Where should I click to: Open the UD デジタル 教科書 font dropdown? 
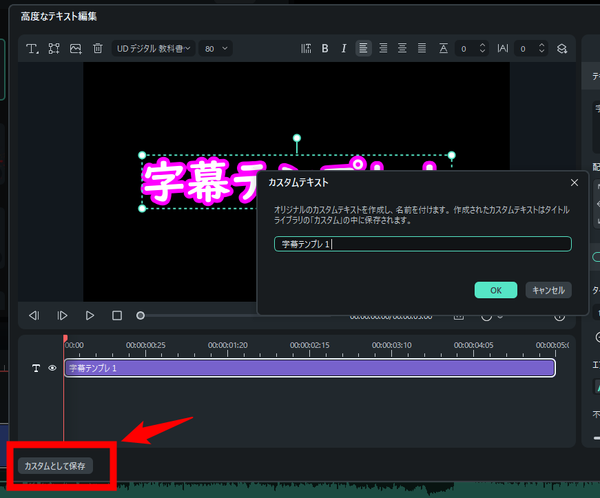coord(153,49)
